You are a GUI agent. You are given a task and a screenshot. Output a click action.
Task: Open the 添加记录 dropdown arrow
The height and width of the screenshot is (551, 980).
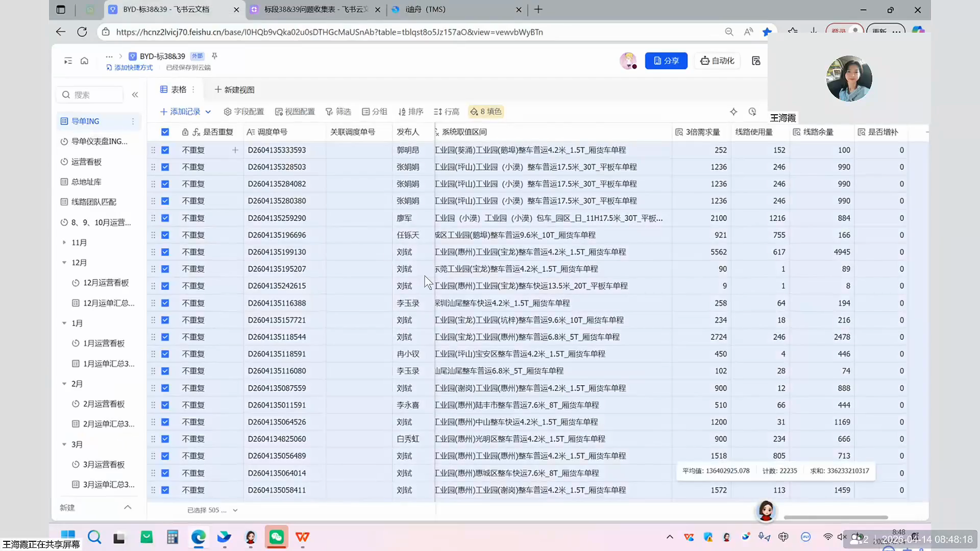click(208, 112)
